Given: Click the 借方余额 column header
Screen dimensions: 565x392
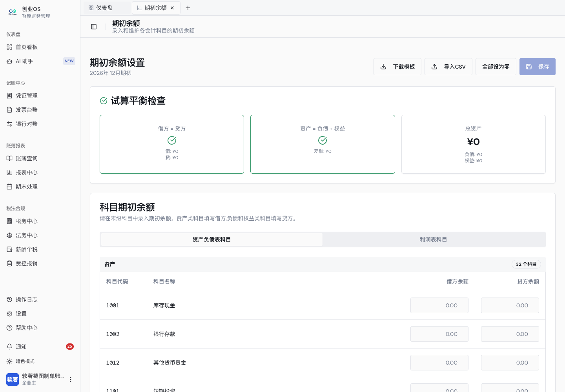Looking at the screenshot, I should (457, 281).
